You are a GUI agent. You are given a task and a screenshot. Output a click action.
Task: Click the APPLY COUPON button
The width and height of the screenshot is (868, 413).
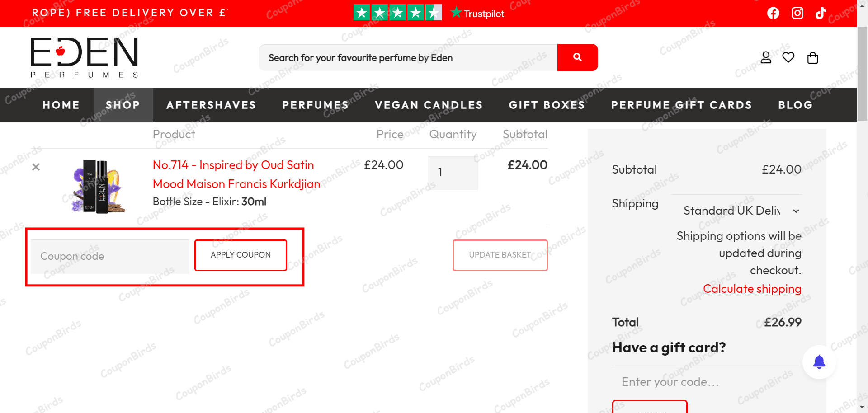click(x=240, y=255)
